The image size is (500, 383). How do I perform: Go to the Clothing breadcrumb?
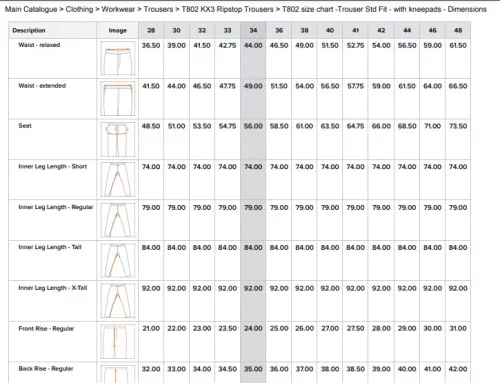click(79, 9)
